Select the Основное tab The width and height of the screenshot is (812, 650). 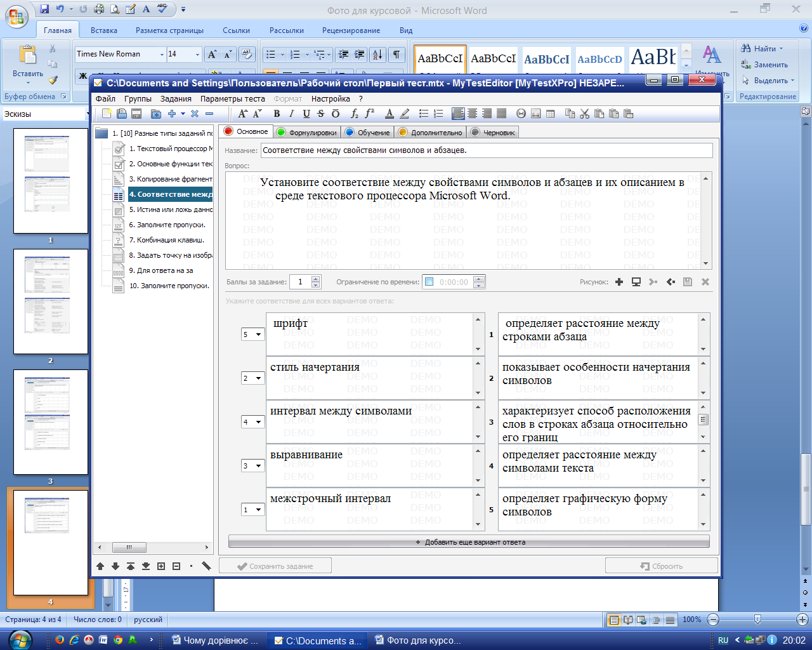[246, 131]
